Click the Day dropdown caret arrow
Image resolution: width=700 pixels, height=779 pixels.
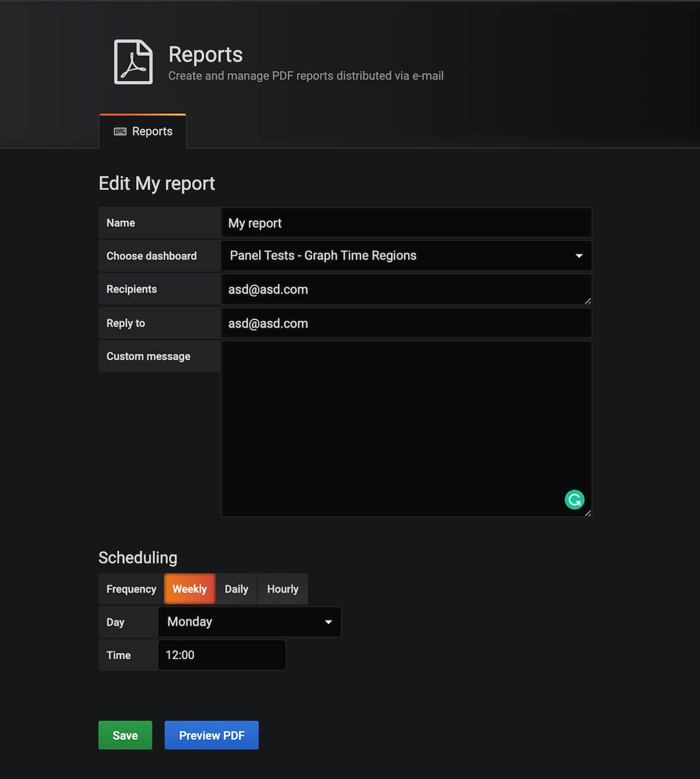click(328, 622)
